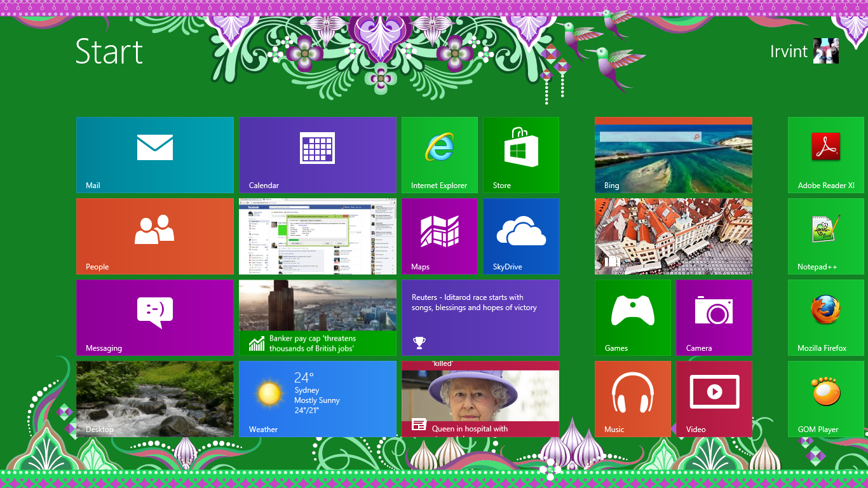Click the Irvint account name

coord(789,51)
